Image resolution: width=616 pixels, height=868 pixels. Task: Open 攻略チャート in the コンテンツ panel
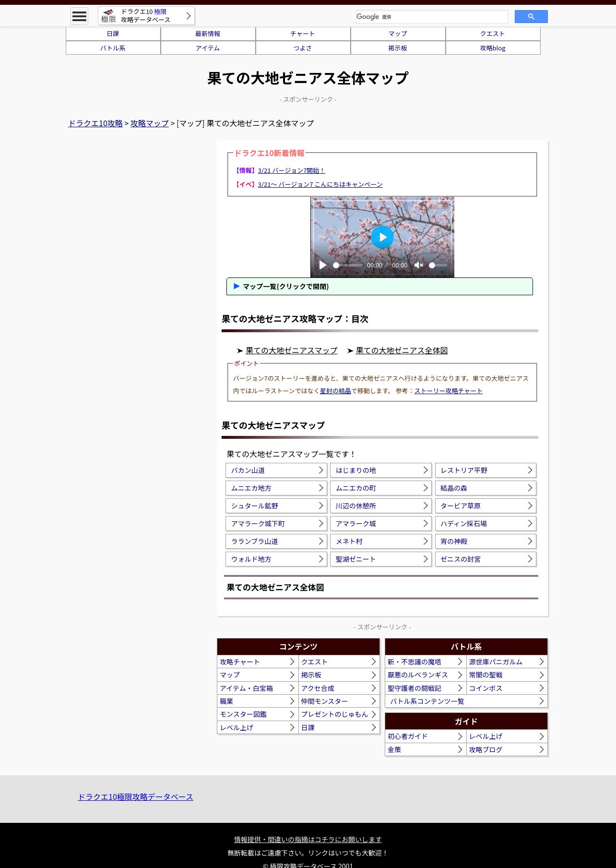(258, 662)
